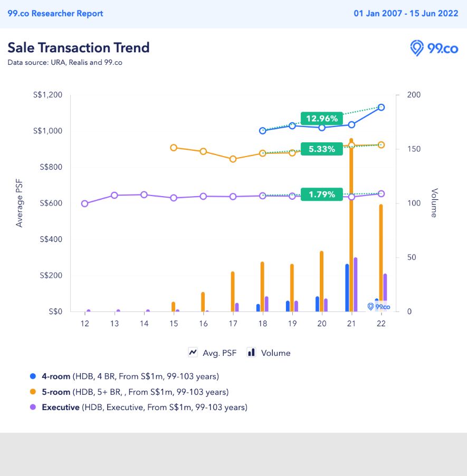
Task: Click the Volume bar chart legend icon
Action: pyautogui.click(x=252, y=353)
